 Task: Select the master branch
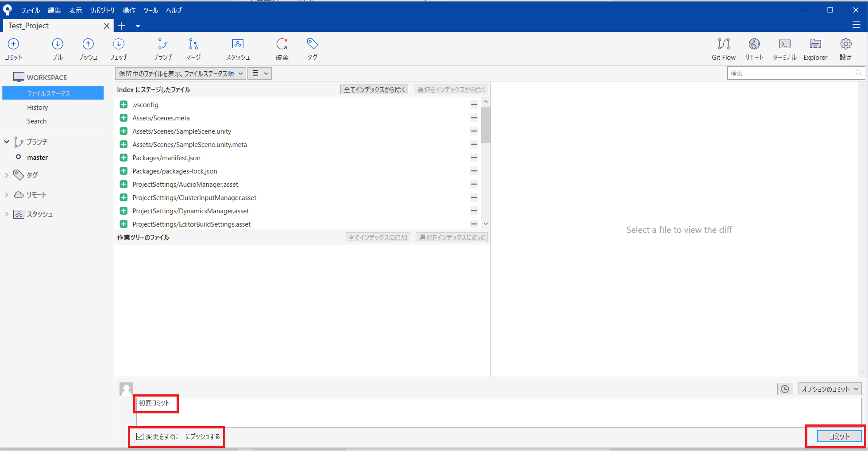point(37,158)
